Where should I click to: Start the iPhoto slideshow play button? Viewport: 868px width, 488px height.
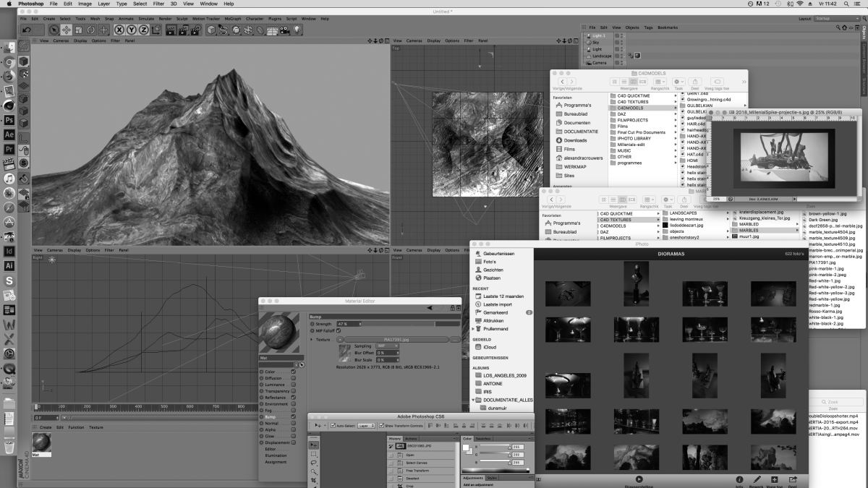point(639,479)
